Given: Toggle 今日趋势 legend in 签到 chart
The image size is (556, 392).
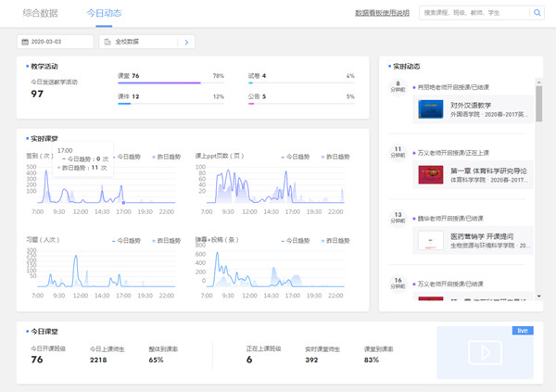Looking at the screenshot, I should [x=127, y=157].
